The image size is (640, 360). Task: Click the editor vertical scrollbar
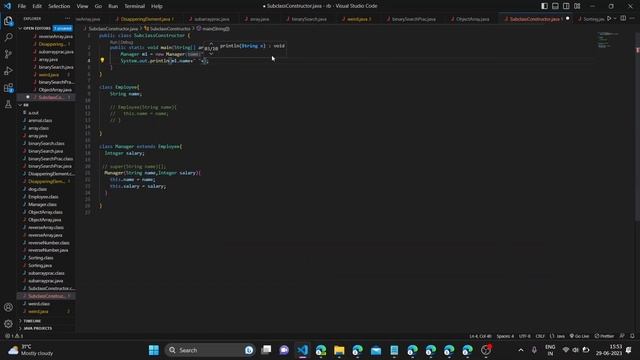(x=637, y=127)
